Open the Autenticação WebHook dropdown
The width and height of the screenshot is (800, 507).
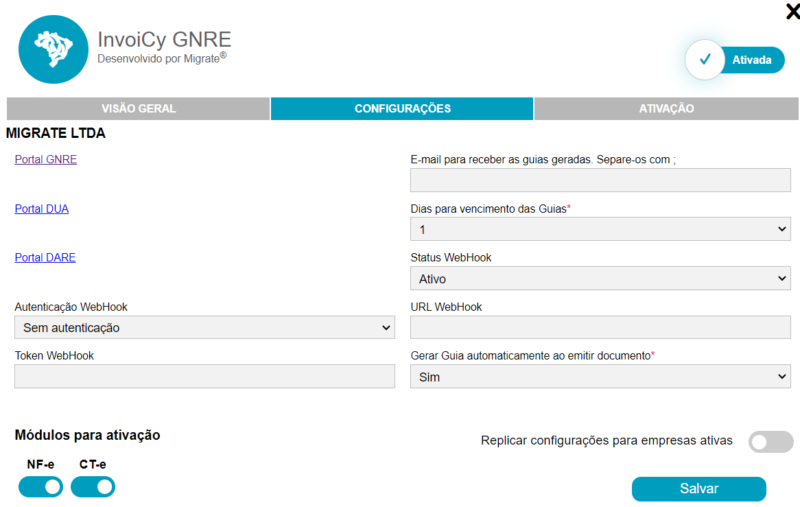(204, 327)
